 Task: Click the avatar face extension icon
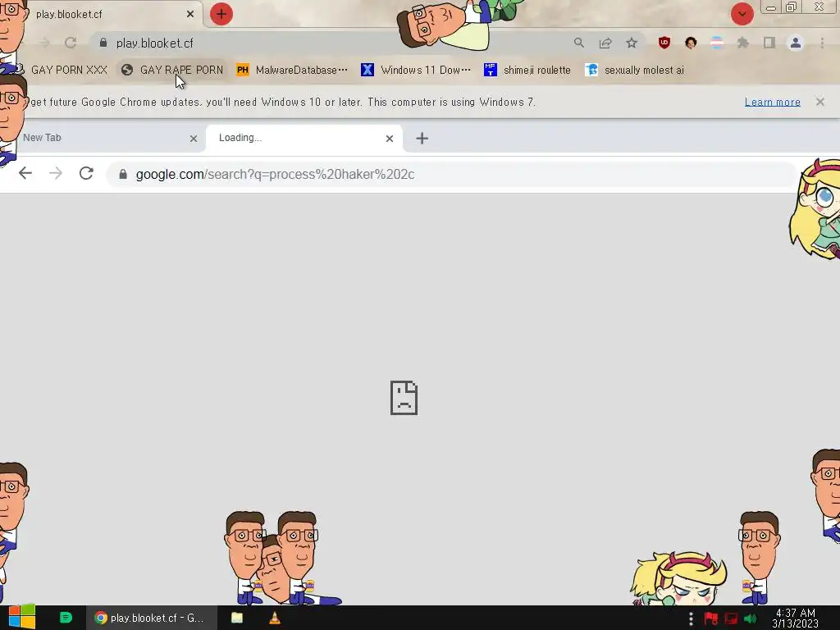(691, 43)
